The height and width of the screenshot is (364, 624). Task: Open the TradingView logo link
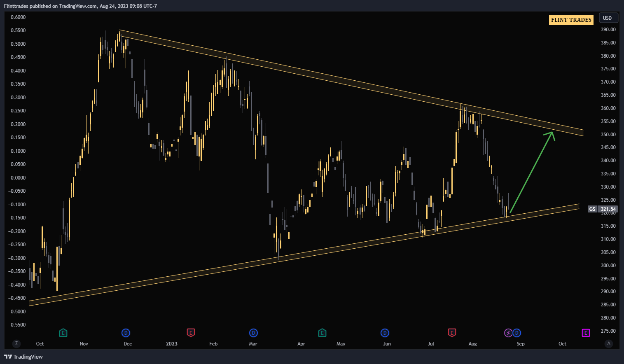[x=23, y=357]
